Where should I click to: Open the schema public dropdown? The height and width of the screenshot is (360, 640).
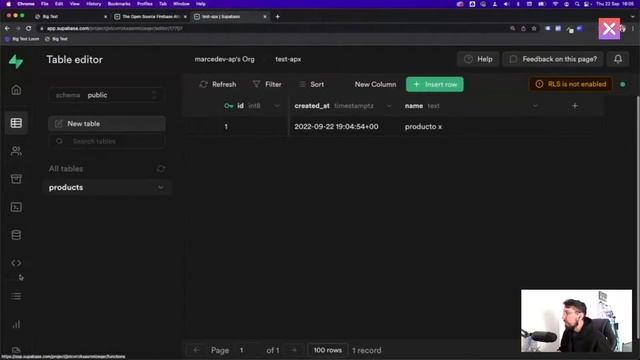pos(107,95)
